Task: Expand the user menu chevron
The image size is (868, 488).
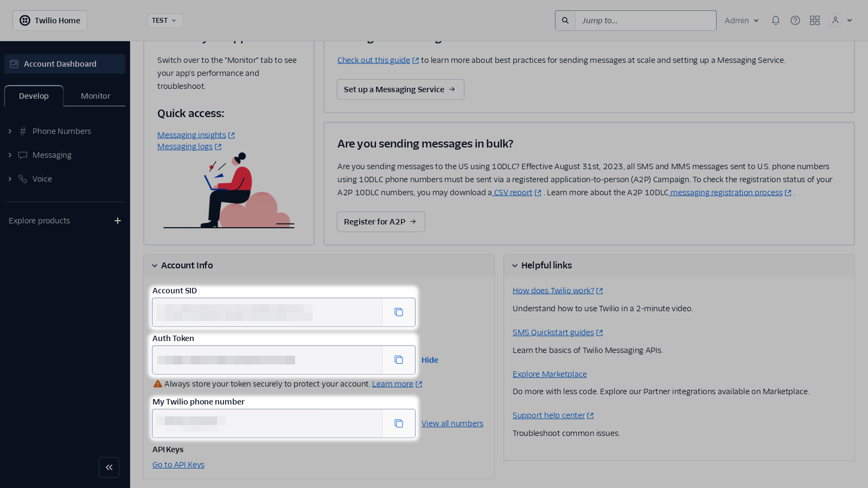Action: tap(850, 21)
